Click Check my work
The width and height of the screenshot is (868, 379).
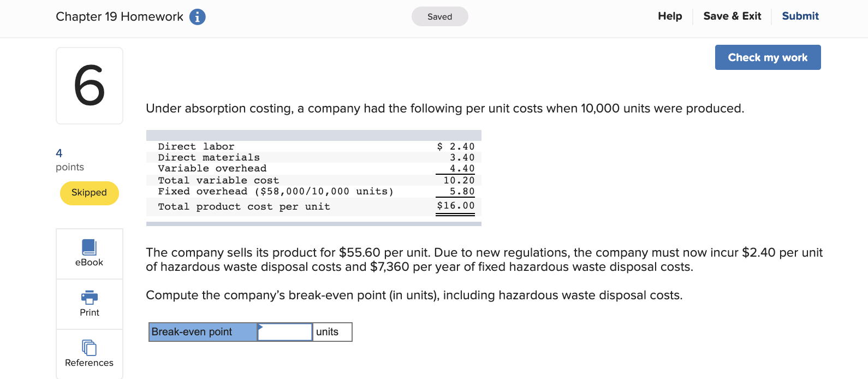768,57
